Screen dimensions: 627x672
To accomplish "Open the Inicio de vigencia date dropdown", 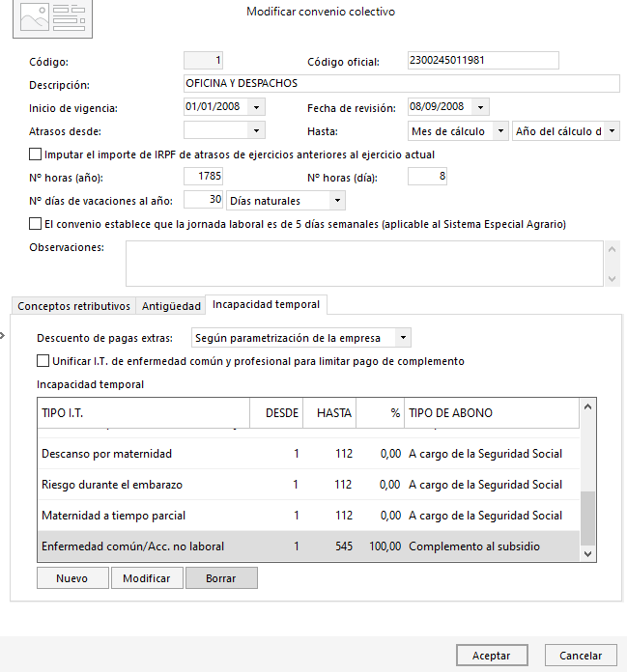I will (256, 107).
